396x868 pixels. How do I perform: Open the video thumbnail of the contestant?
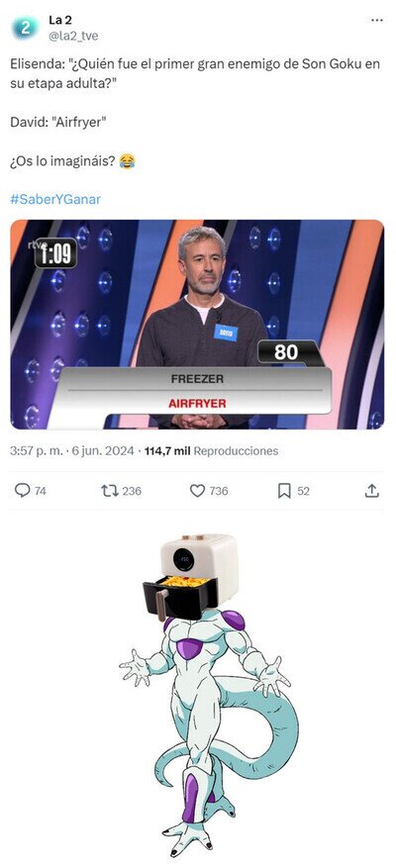click(x=197, y=325)
